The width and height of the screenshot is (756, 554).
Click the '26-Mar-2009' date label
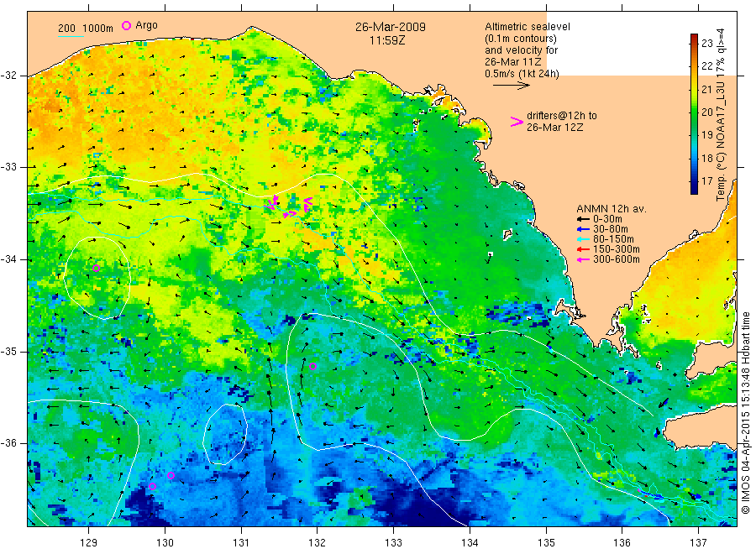pos(391,27)
